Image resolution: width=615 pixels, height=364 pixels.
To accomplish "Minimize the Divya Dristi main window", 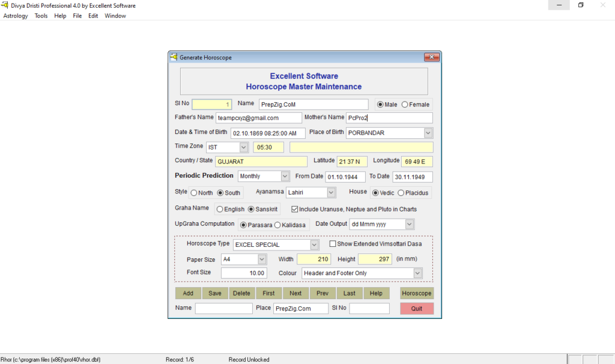I will [x=559, y=5].
